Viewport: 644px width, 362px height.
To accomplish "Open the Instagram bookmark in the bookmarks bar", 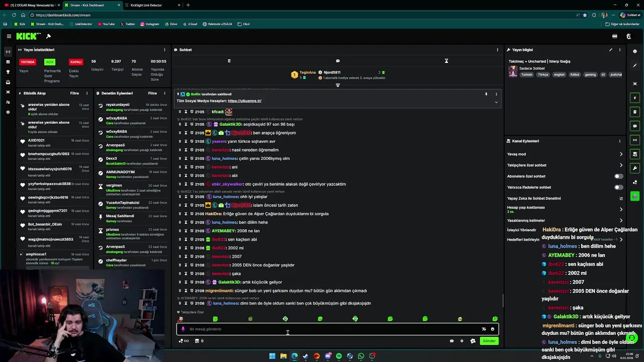I will tap(149, 24).
